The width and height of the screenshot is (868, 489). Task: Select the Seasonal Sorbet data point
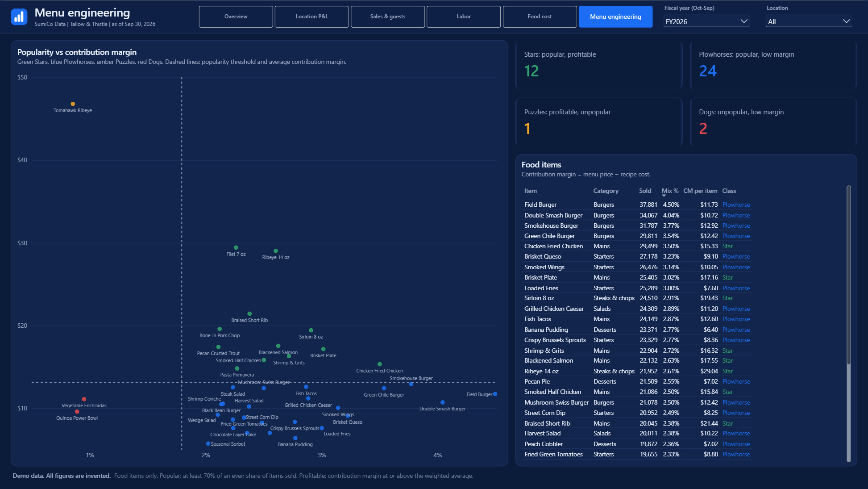pos(208,443)
